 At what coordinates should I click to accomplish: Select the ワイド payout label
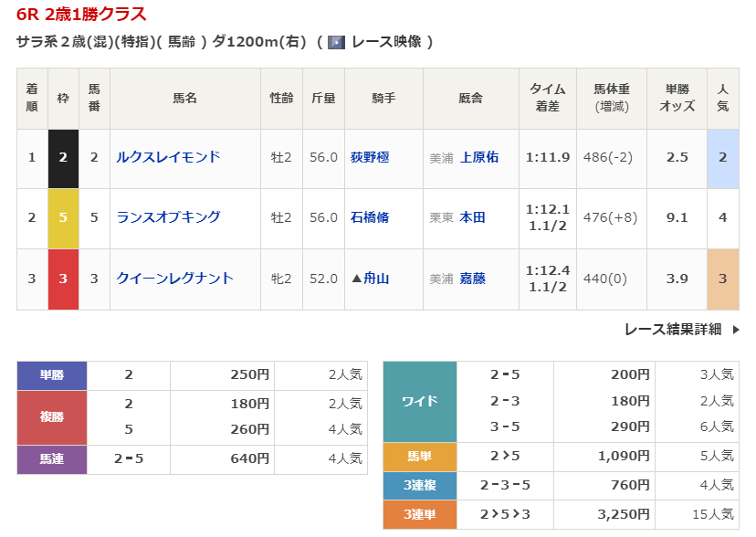point(419,401)
